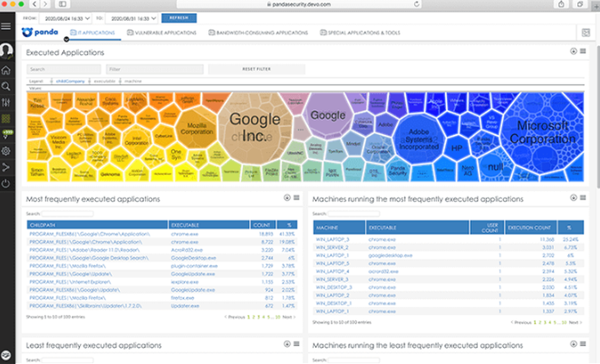Click the browser share icon

(561, 4)
